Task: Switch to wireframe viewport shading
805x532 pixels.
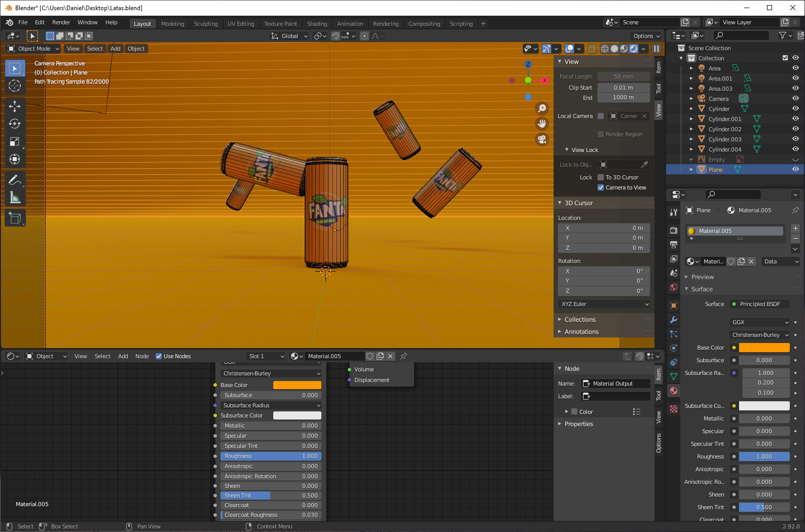Action: (x=605, y=49)
